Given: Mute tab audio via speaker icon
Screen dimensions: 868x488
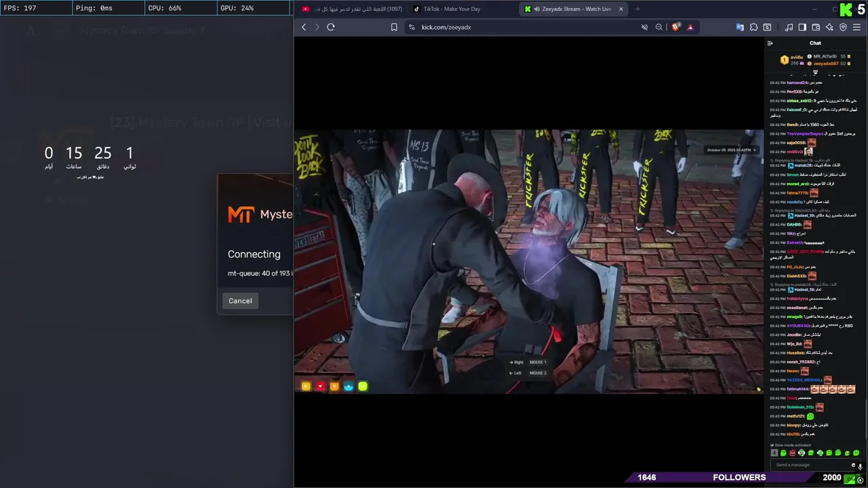Looking at the screenshot, I should tap(537, 9).
